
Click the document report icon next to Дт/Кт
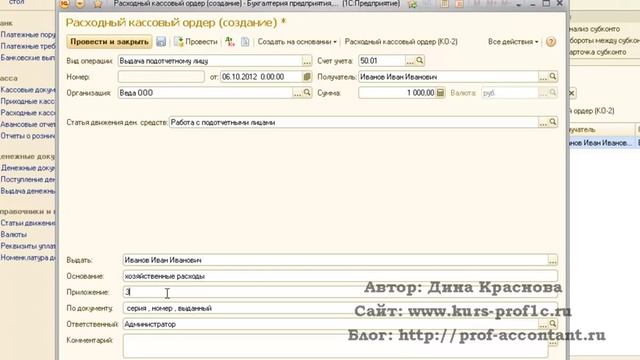click(x=245, y=42)
